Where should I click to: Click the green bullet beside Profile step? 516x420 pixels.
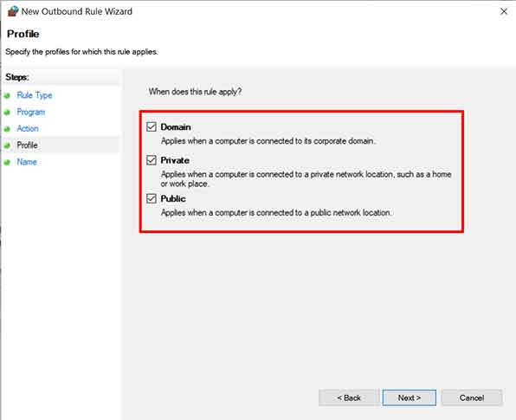coord(7,145)
